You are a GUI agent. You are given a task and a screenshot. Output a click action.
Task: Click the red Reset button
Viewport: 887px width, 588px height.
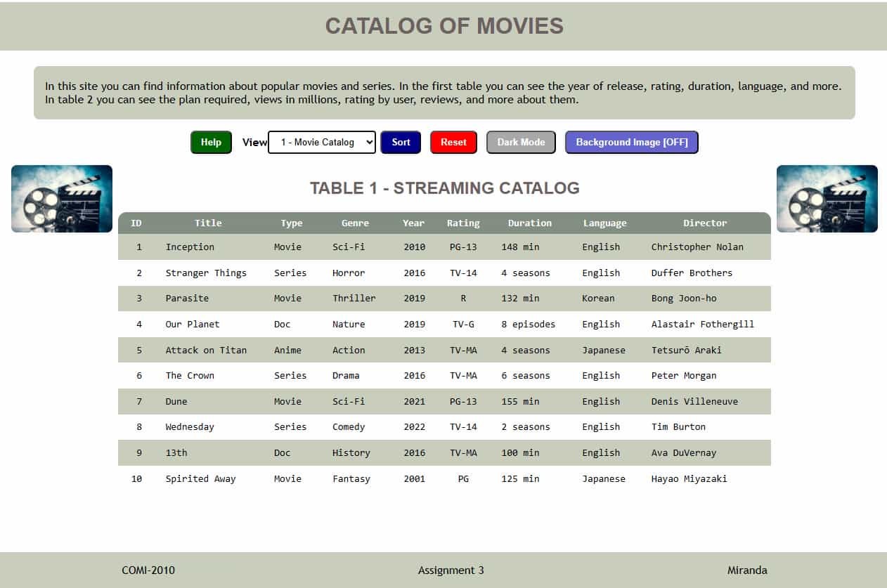click(x=453, y=142)
